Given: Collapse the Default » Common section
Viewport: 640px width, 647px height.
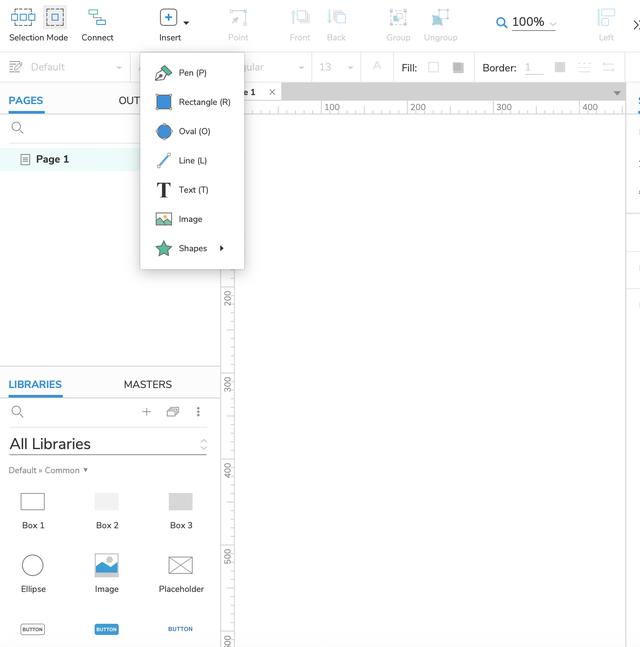Looking at the screenshot, I should pos(48,470).
